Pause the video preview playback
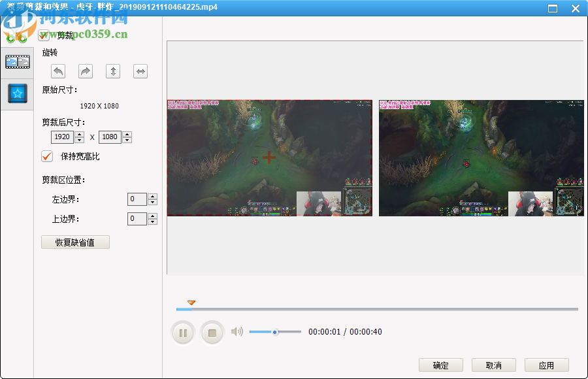 (183, 332)
